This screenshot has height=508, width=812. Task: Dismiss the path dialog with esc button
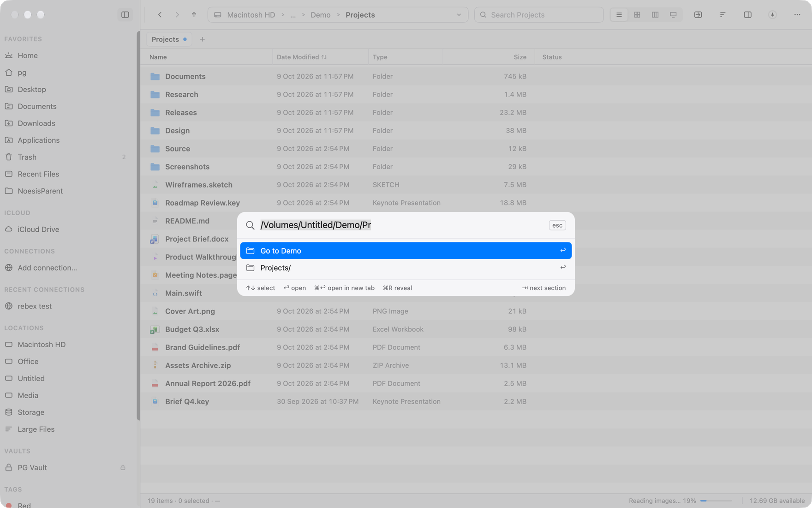557,225
